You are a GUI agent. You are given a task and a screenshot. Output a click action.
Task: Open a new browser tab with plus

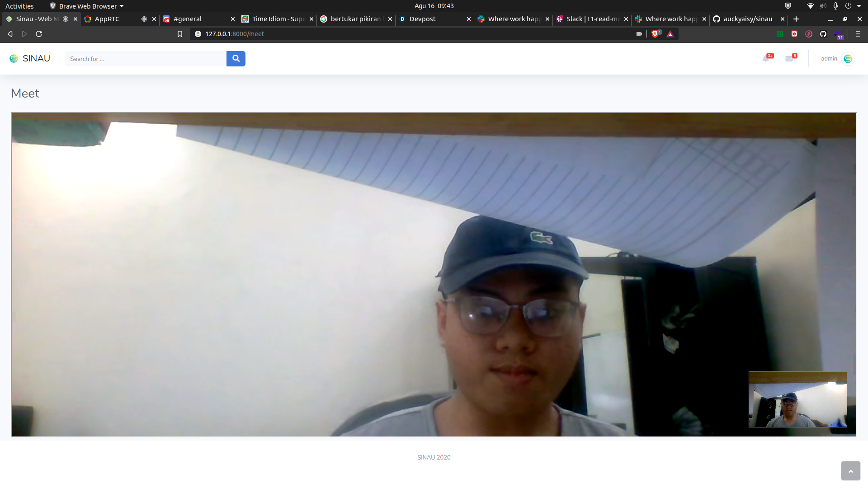click(796, 19)
